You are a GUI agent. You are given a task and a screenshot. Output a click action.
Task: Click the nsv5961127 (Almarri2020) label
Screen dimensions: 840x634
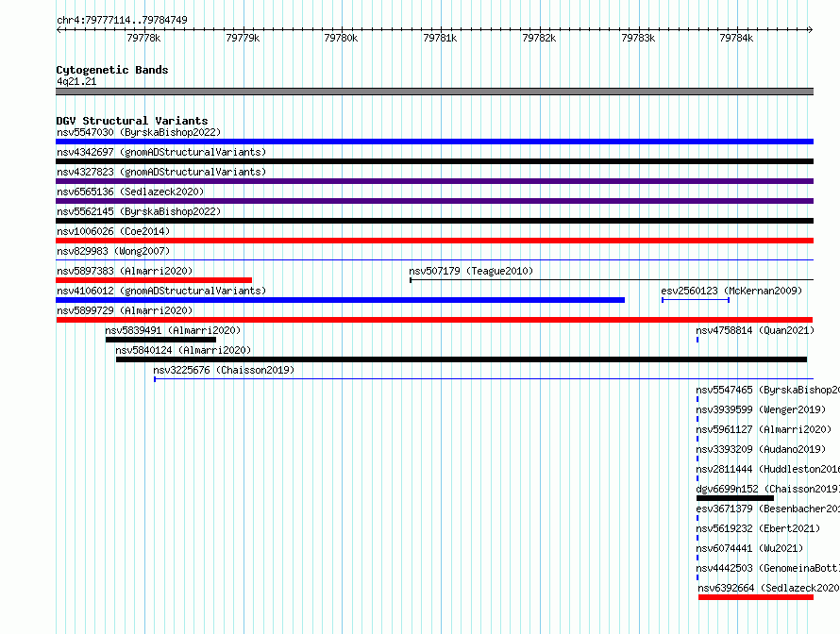point(764,429)
